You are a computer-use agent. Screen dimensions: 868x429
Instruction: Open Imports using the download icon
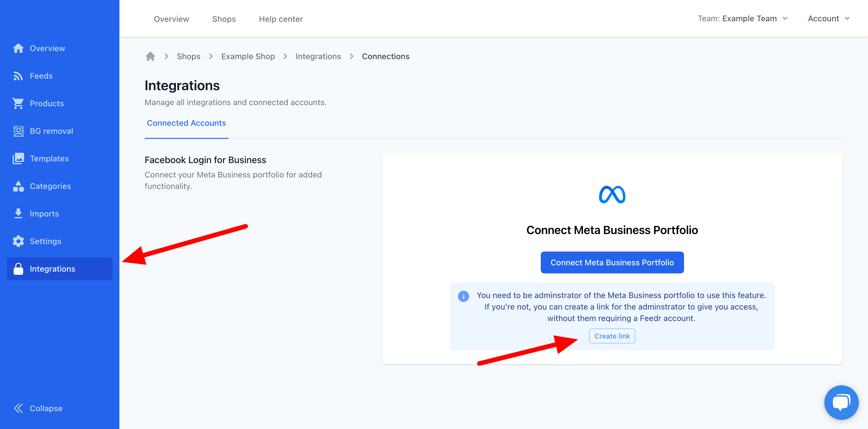point(18,213)
